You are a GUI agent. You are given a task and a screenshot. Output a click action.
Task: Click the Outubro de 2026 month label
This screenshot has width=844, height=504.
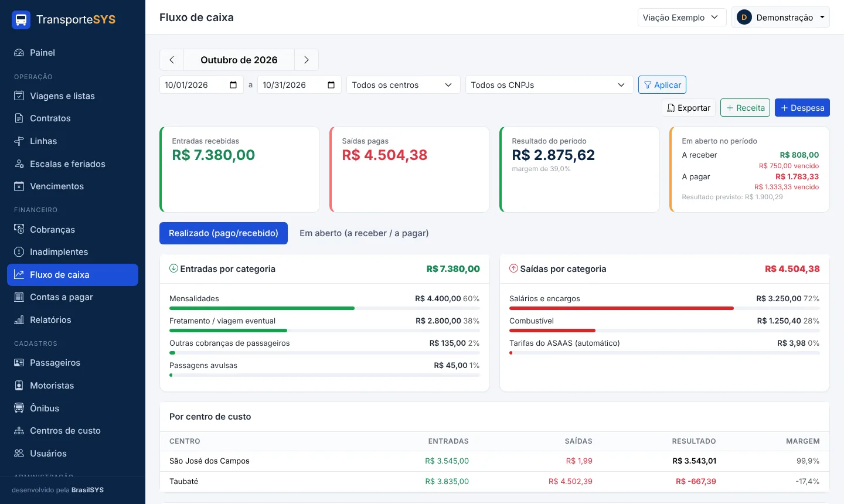coord(239,60)
